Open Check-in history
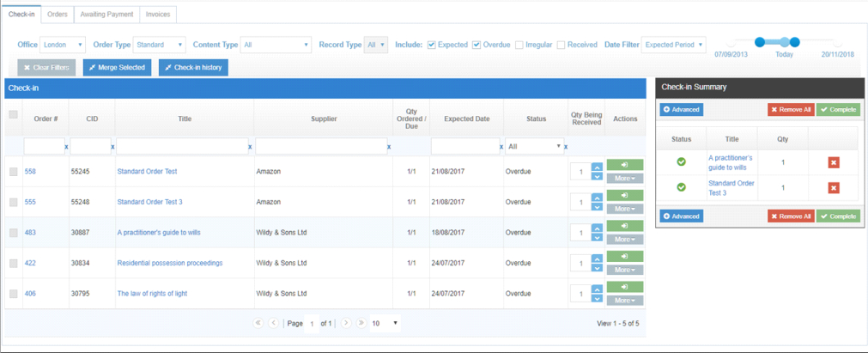Viewport: 868px width, 353px height. 193,68
